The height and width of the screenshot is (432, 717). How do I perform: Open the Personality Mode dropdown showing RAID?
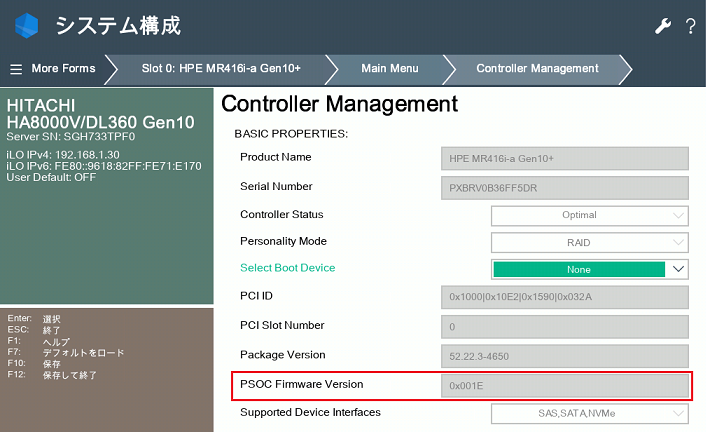pyautogui.click(x=589, y=243)
